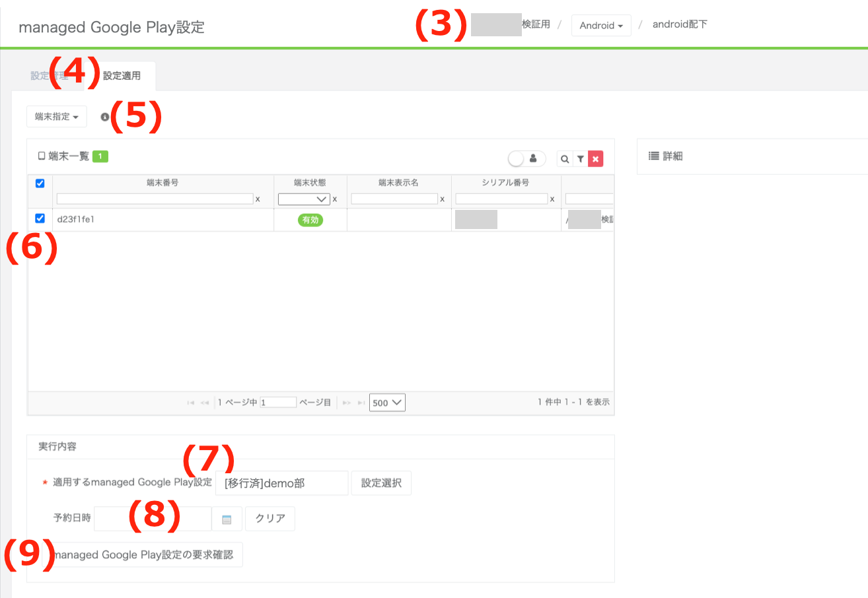Go to the previous page of the list
868x598 pixels.
pyautogui.click(x=204, y=402)
